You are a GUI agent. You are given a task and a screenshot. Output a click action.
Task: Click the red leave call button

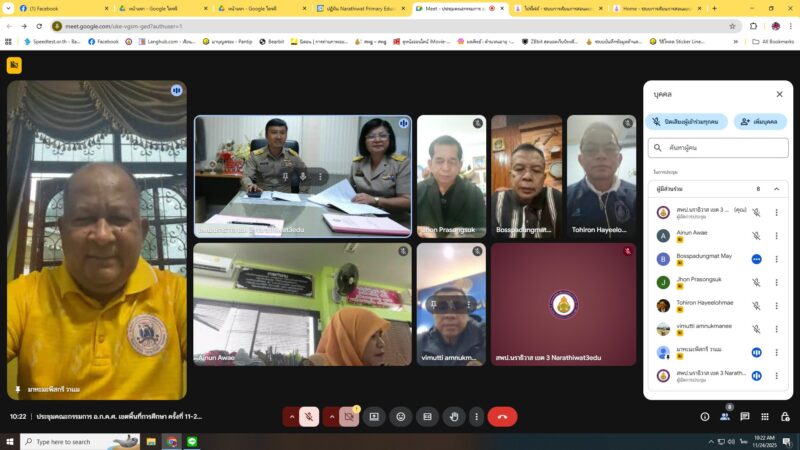click(502, 416)
